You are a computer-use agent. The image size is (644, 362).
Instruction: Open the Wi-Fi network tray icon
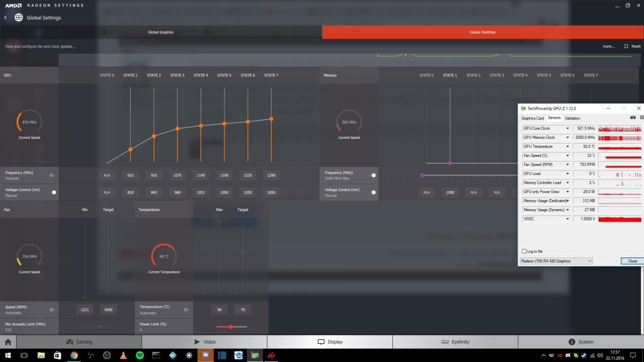click(x=592, y=356)
